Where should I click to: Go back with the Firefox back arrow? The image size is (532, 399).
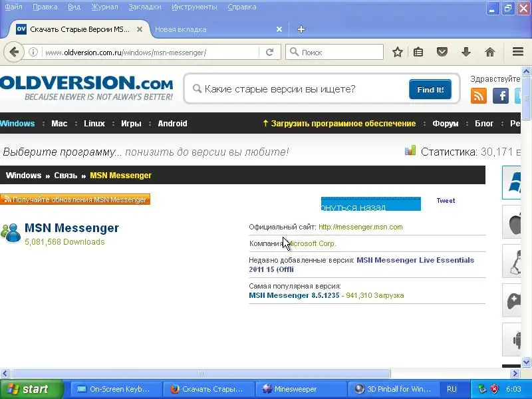tap(14, 52)
